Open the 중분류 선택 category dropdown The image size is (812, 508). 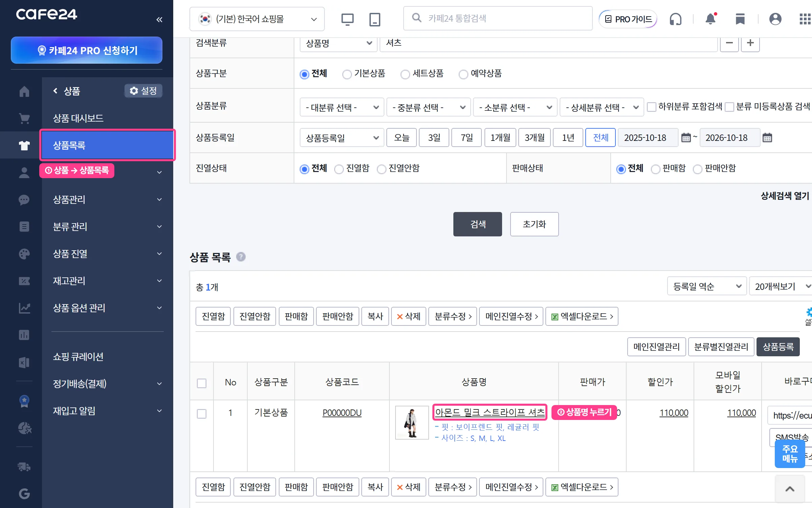coord(428,107)
